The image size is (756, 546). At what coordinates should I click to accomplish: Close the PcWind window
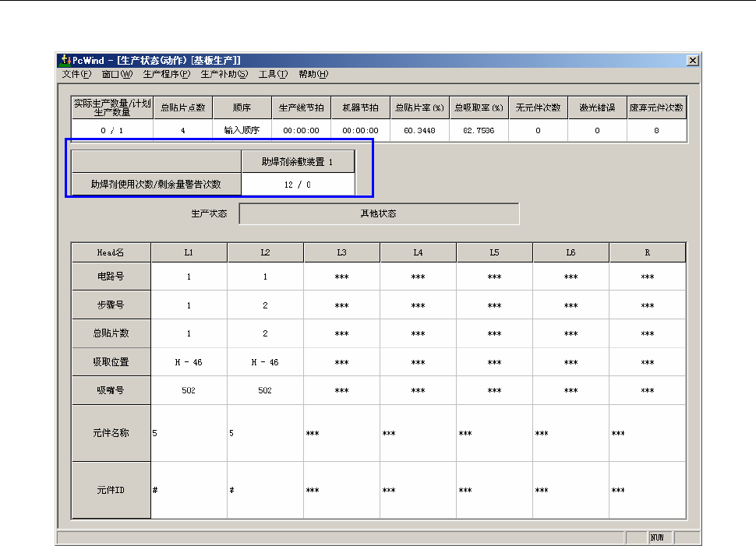click(x=692, y=60)
